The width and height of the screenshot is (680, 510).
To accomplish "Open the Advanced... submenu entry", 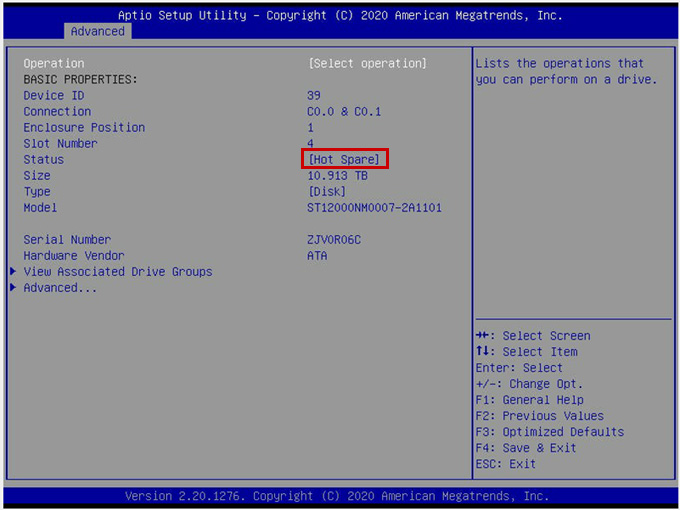I will pyautogui.click(x=60, y=287).
